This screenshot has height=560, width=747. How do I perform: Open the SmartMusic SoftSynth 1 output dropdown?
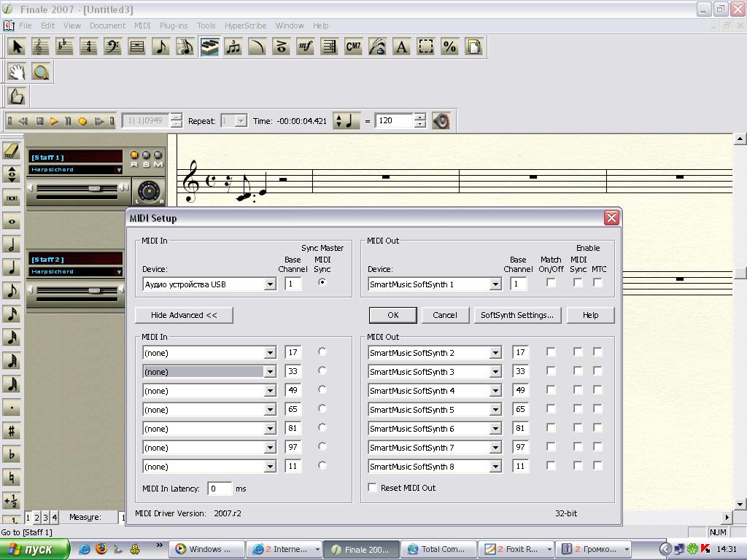coord(495,284)
